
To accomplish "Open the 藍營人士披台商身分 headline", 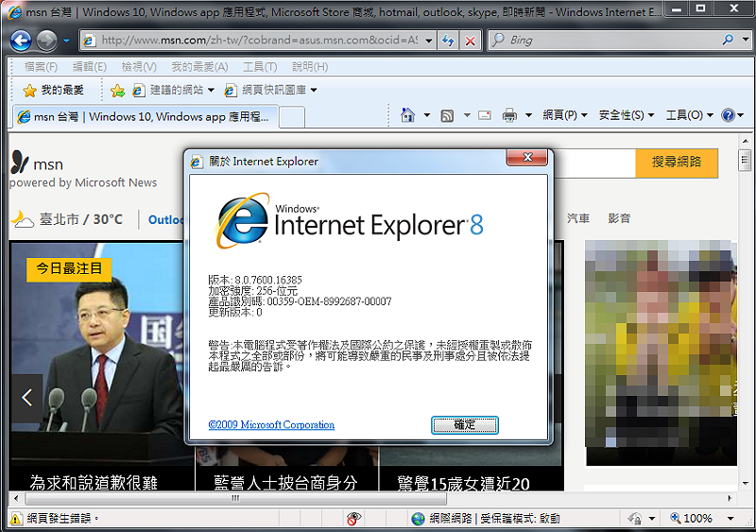I will [286, 482].
